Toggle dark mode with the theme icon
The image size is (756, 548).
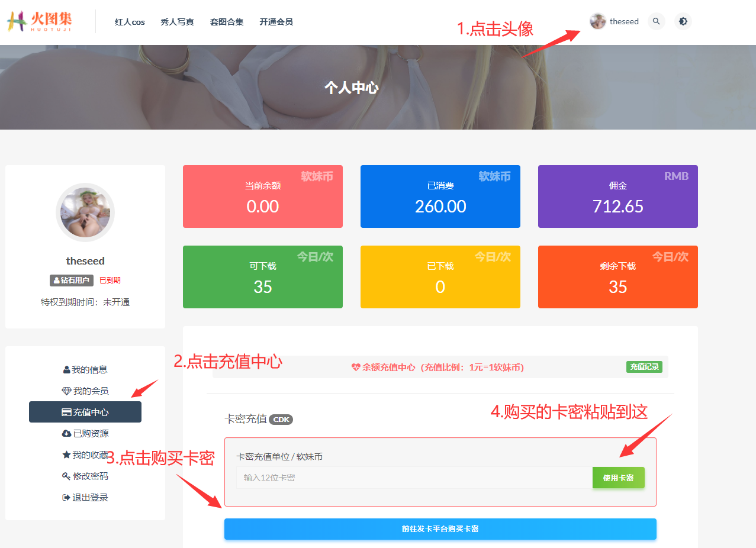pos(683,21)
